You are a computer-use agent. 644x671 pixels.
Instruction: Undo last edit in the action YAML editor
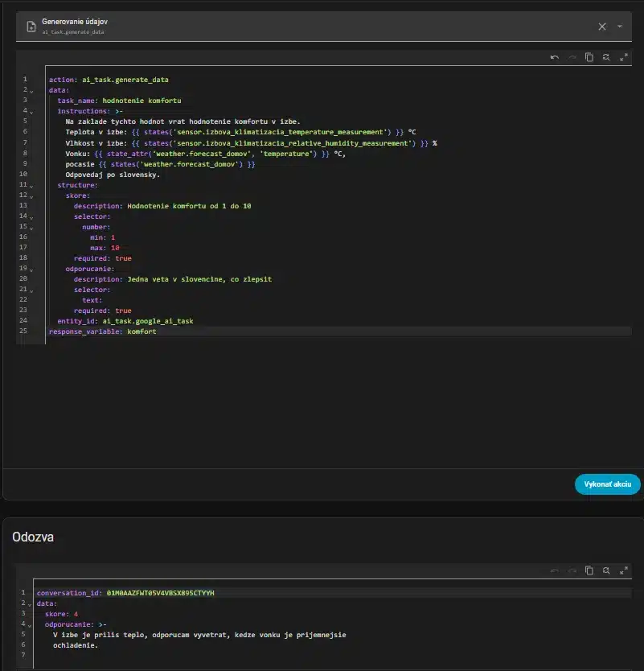coord(555,57)
